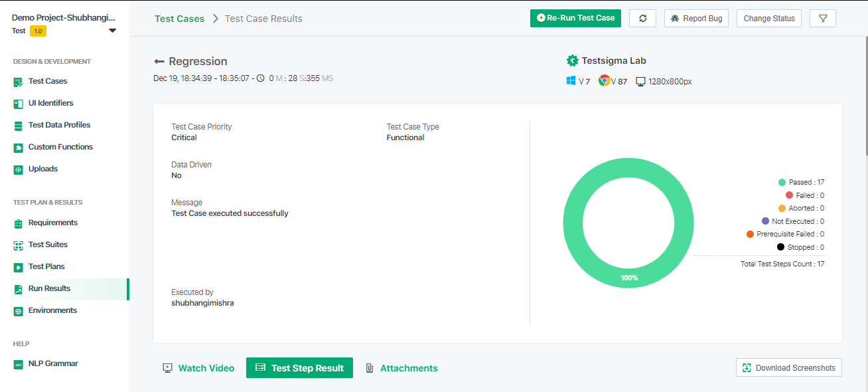Click the Windows V 7 icon
868x392 pixels.
tap(571, 81)
